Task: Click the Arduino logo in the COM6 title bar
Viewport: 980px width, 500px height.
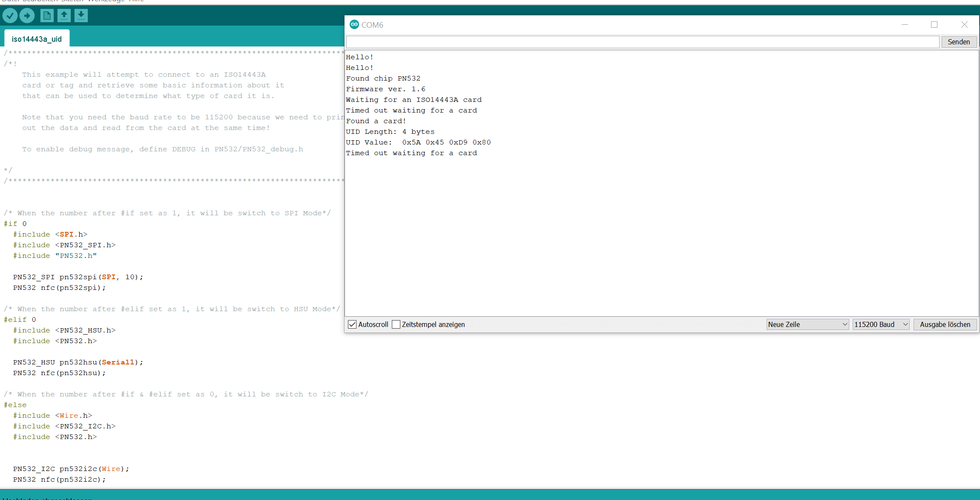Action: click(x=354, y=25)
